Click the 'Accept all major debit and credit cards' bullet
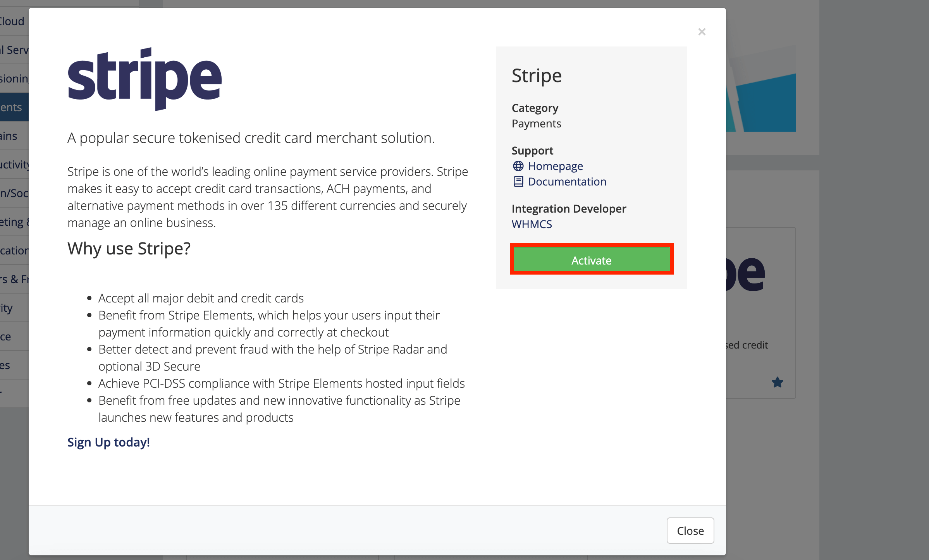 201,298
